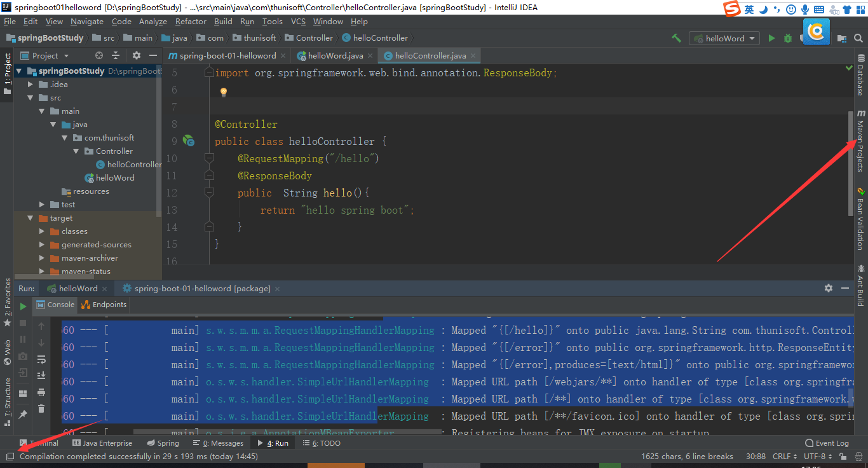
Task: Toggle tool window bars icon in status bar
Action: (x=10, y=457)
